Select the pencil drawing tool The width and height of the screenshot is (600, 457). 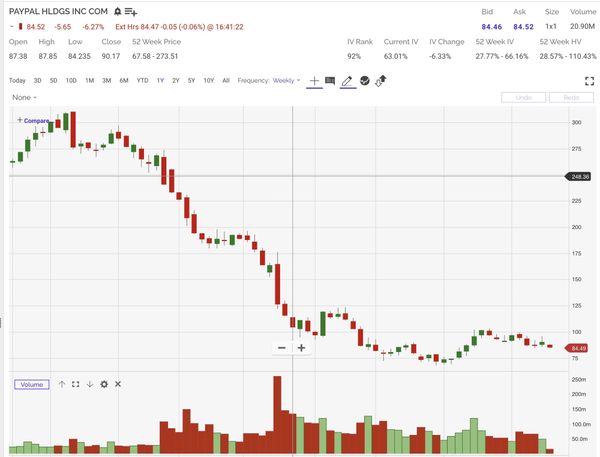(x=348, y=80)
